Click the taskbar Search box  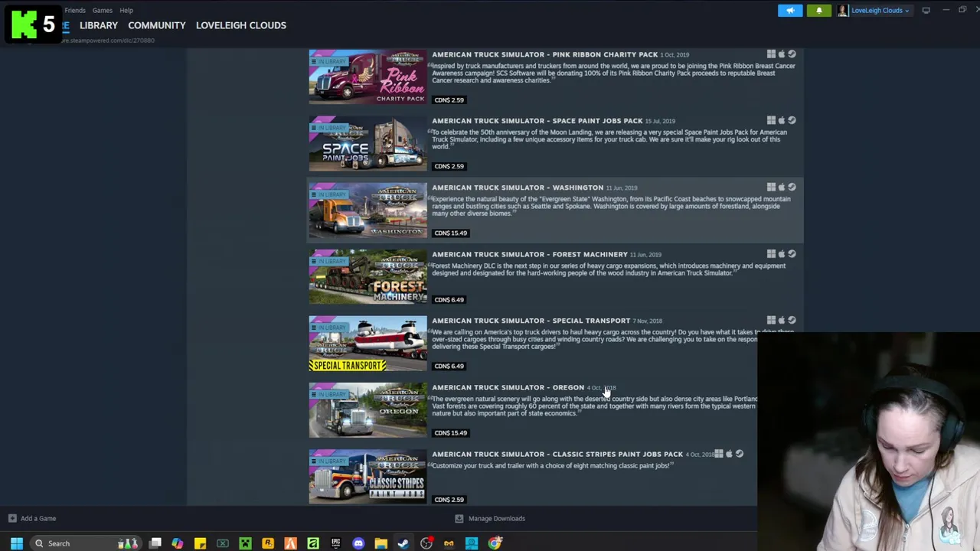pyautogui.click(x=86, y=543)
